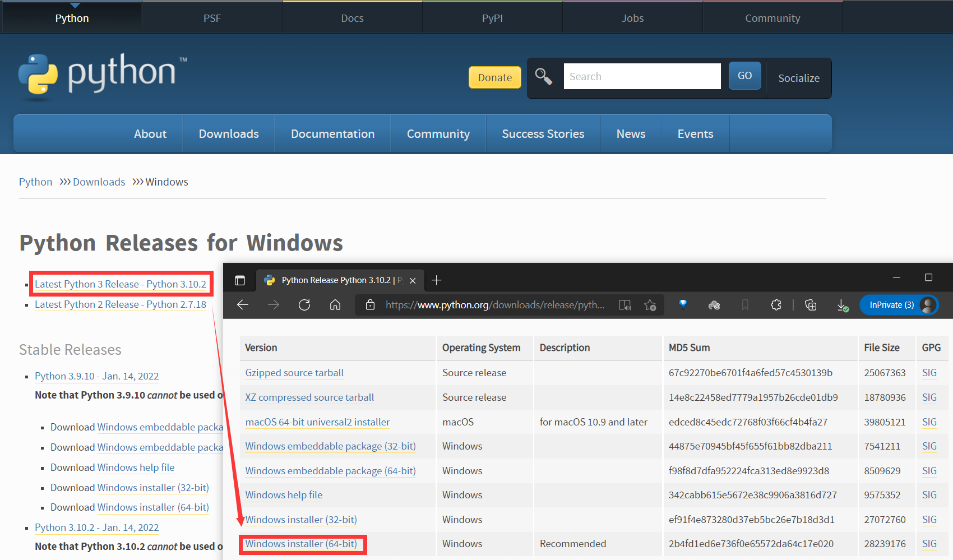Viewport: 953px width, 560px height.
Task: Open a new browser tab with plus icon
Action: click(437, 280)
